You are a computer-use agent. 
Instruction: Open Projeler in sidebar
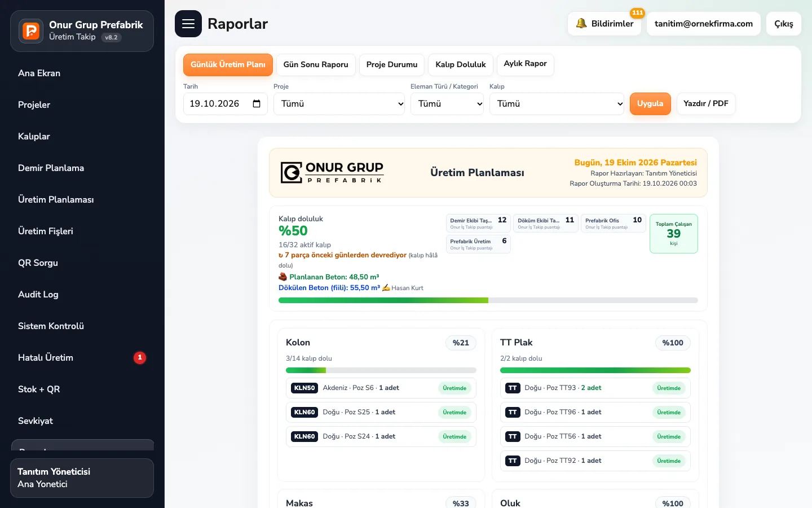click(x=82, y=105)
